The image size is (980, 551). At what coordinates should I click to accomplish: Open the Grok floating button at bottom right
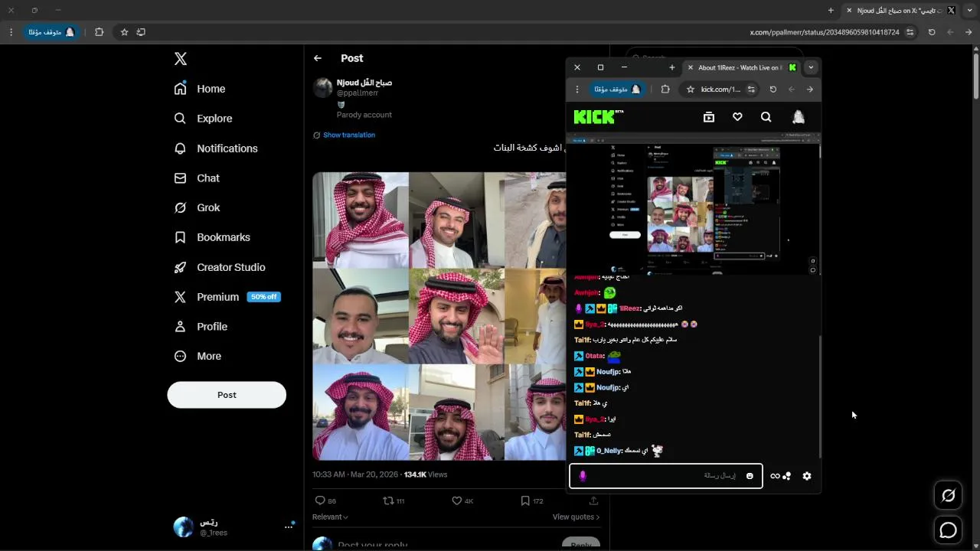point(949,496)
